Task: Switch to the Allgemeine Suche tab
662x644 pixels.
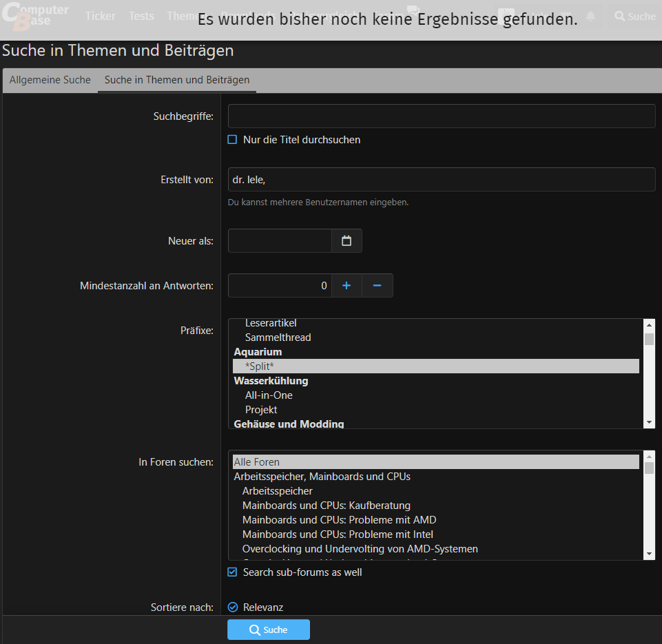Action: pos(50,80)
